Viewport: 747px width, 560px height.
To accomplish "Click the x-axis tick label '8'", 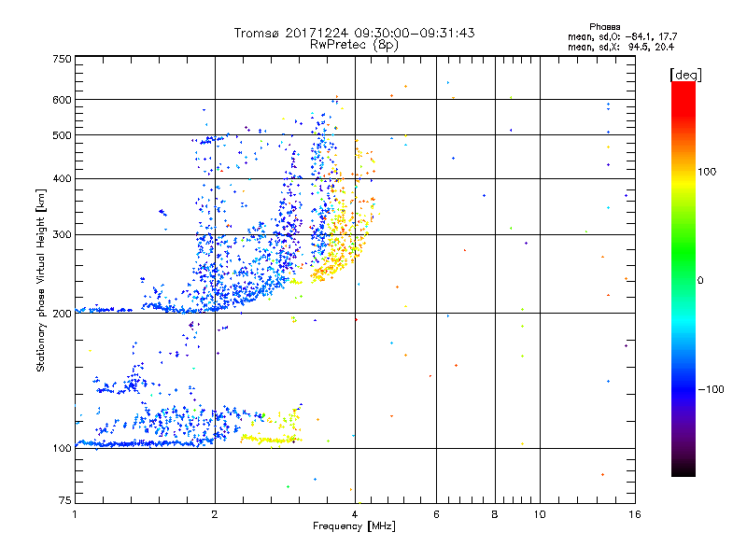I will (495, 514).
